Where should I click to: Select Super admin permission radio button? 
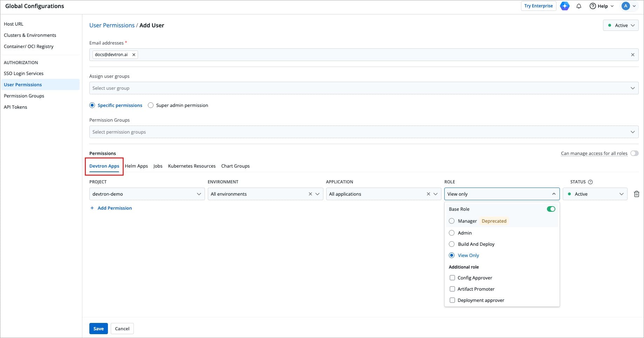(151, 105)
